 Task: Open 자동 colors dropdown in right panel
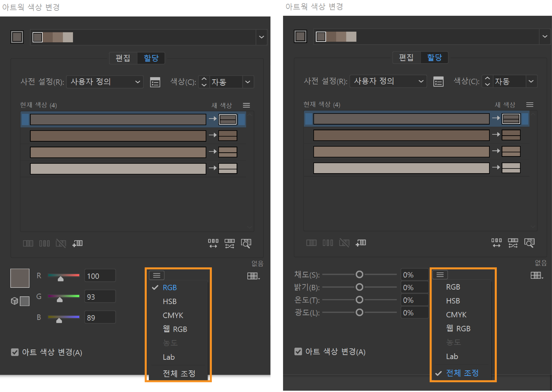pyautogui.click(x=531, y=81)
